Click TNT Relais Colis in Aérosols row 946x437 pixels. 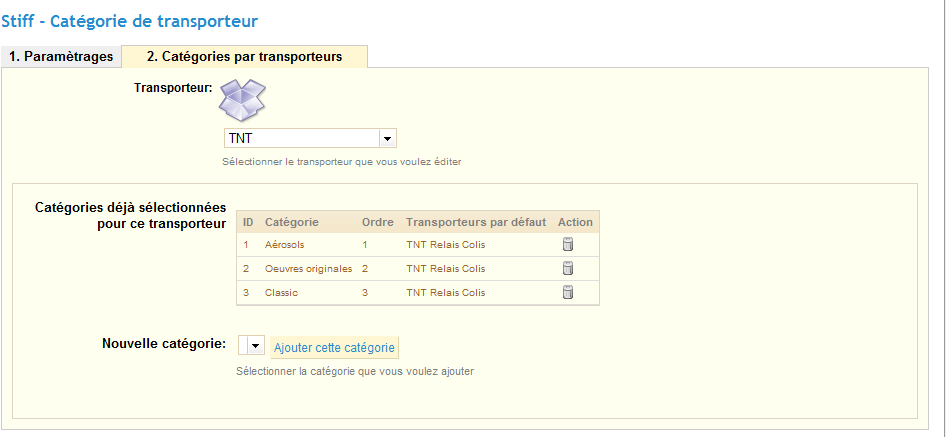(x=445, y=244)
